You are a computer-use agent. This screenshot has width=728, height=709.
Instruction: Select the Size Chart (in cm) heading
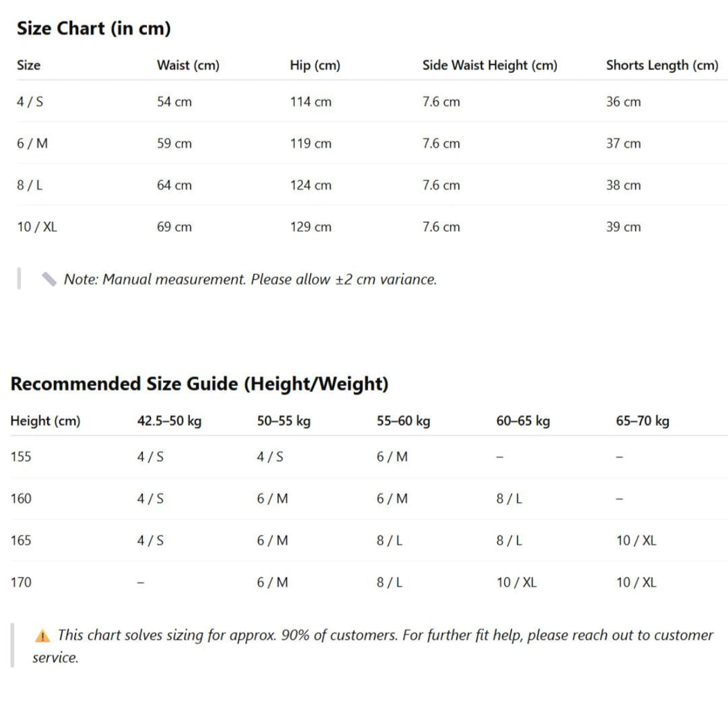94,28
